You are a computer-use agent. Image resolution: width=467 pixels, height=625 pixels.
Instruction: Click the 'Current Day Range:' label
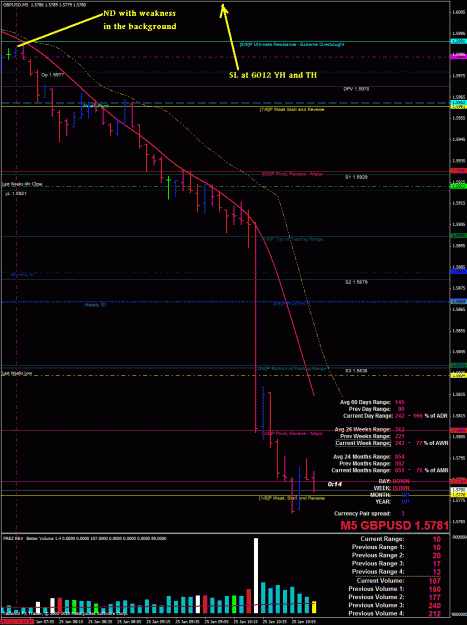(367, 416)
